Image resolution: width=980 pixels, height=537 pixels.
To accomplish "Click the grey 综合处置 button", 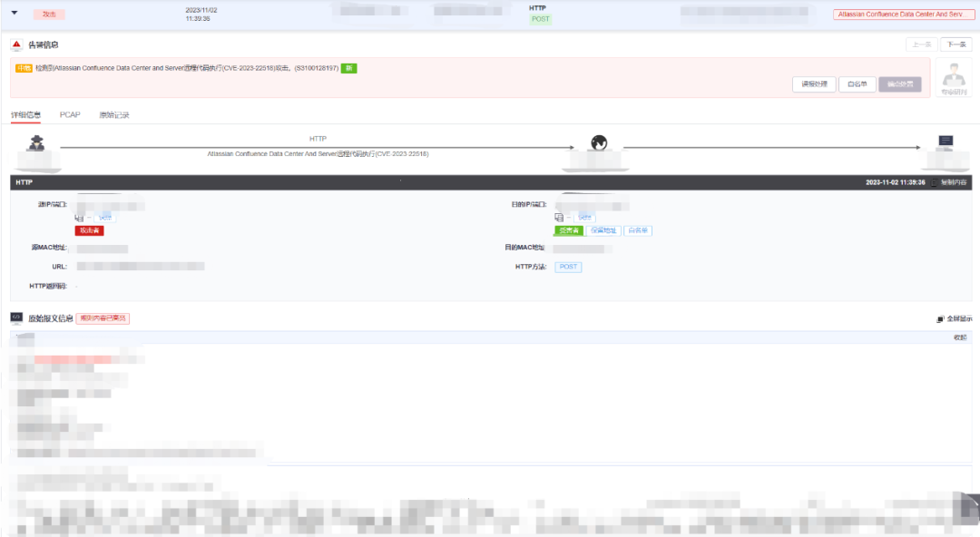I will coord(900,83).
